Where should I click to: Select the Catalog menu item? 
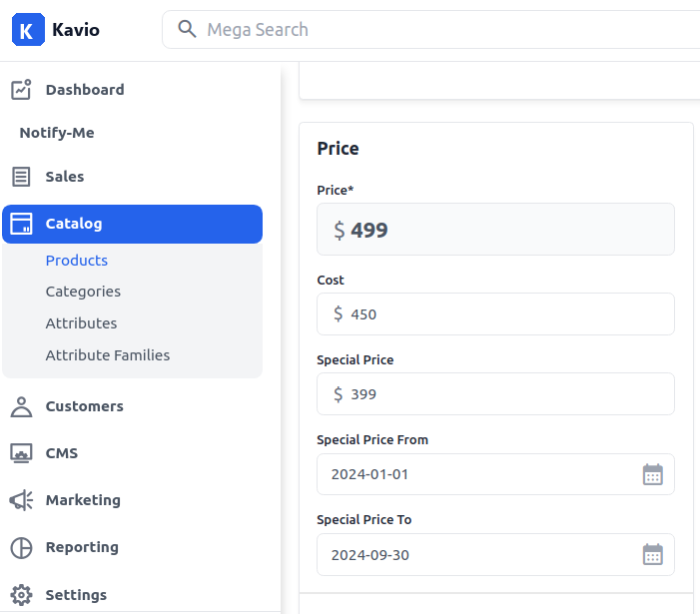(x=132, y=224)
